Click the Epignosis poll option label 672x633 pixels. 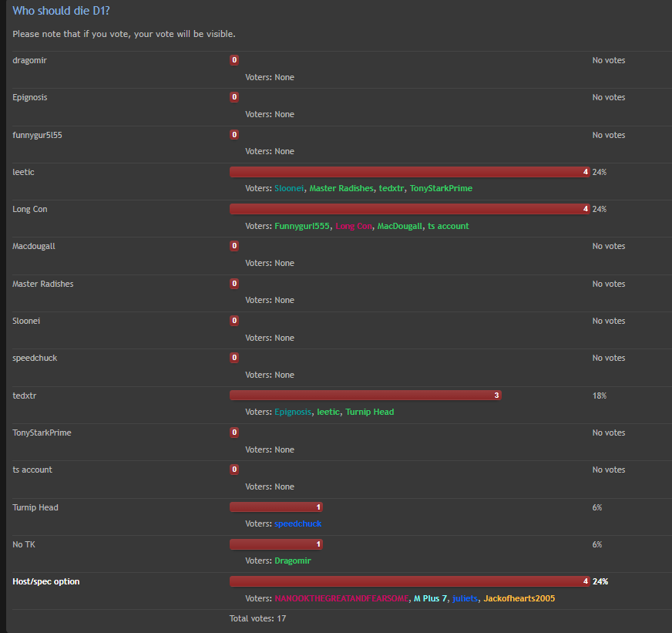point(30,97)
